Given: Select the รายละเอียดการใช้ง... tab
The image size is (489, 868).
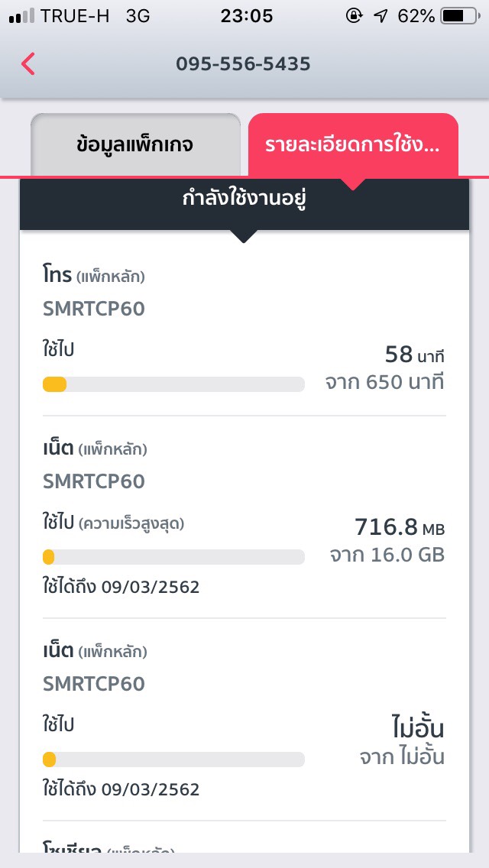Looking at the screenshot, I should [x=352, y=145].
